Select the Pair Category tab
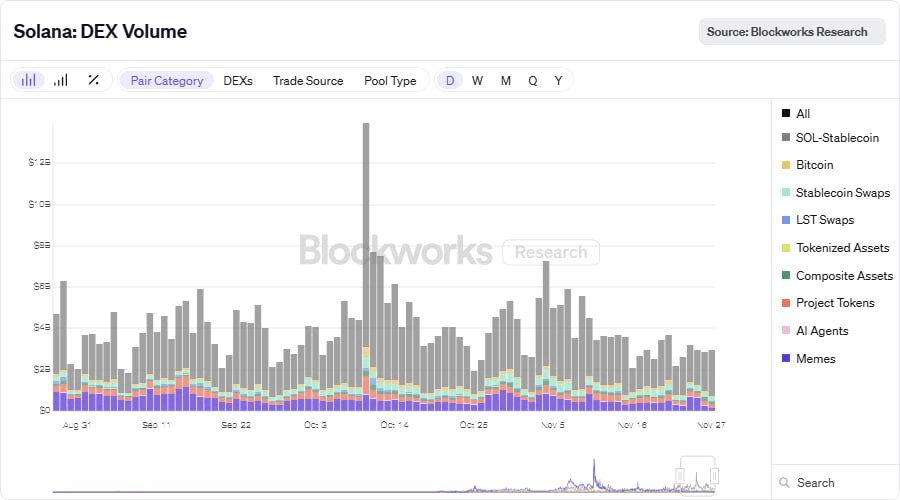Viewport: 900px width, 500px height. (167, 80)
